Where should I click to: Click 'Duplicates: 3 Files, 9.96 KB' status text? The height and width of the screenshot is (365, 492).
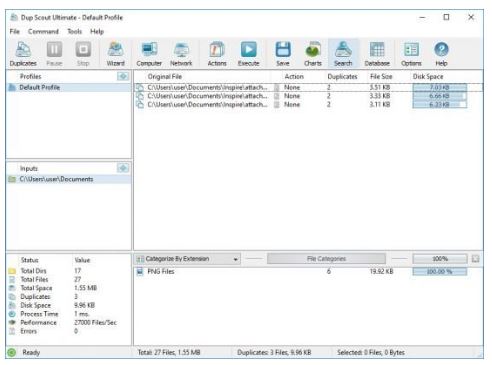274,352
